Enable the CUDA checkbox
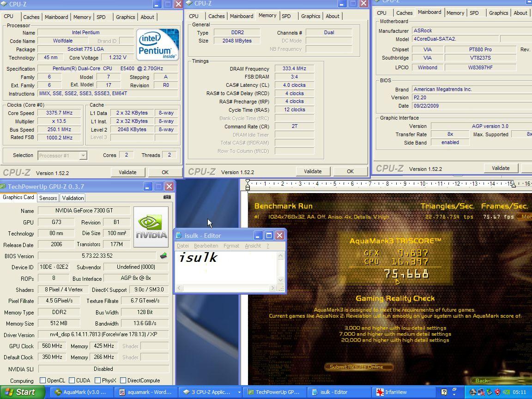This screenshot has height=399, width=532. (72, 381)
